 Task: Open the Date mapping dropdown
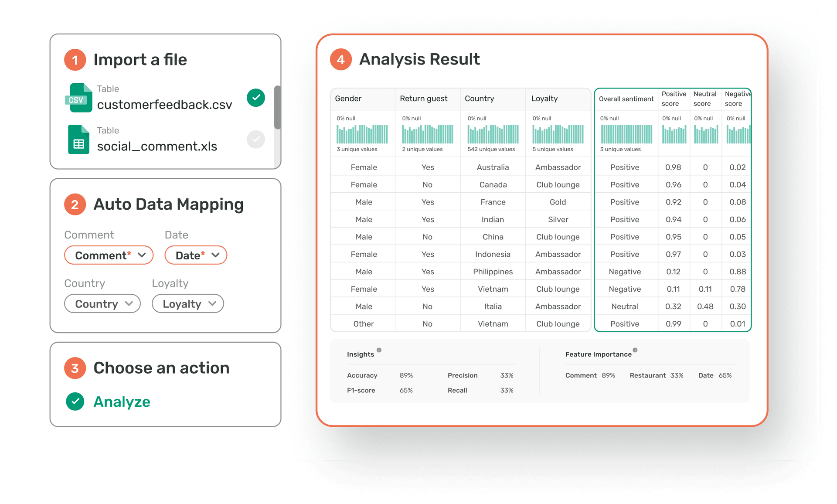[196, 255]
